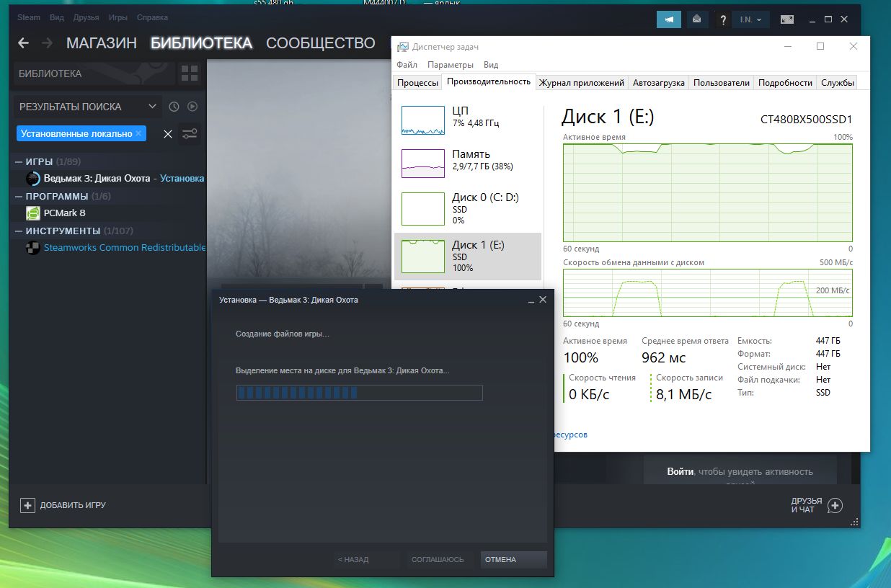Open Файл menu in Task Manager
891x588 pixels.
click(x=407, y=65)
